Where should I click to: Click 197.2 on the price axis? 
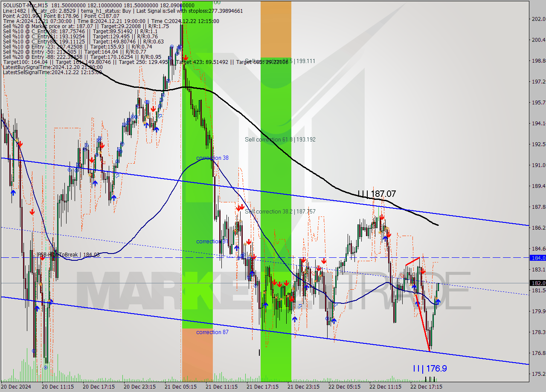(x=538, y=81)
